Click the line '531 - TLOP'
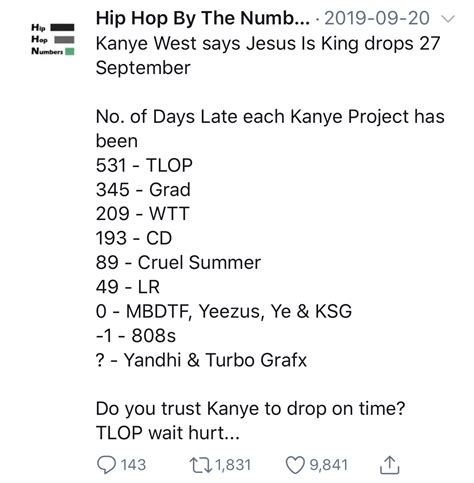This screenshot has width=474, height=483. (x=144, y=165)
